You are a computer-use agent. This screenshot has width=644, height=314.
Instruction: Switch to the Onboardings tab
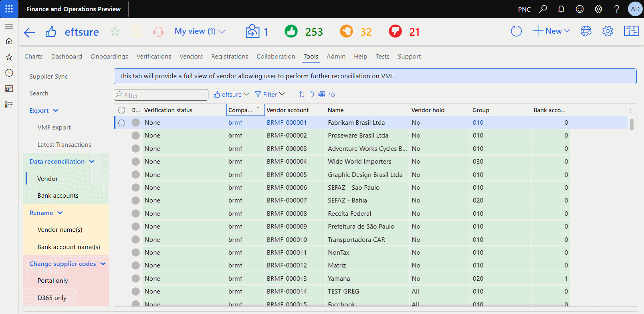[x=109, y=57]
